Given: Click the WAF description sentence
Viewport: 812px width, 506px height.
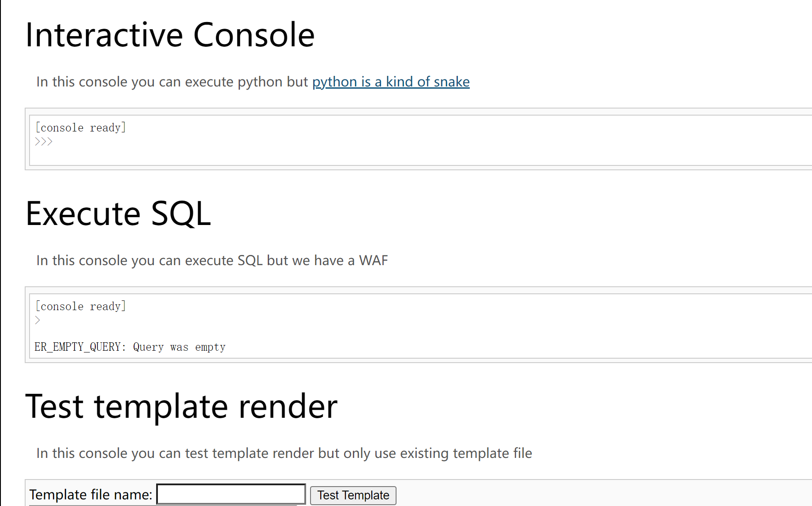Looking at the screenshot, I should pyautogui.click(x=212, y=260).
